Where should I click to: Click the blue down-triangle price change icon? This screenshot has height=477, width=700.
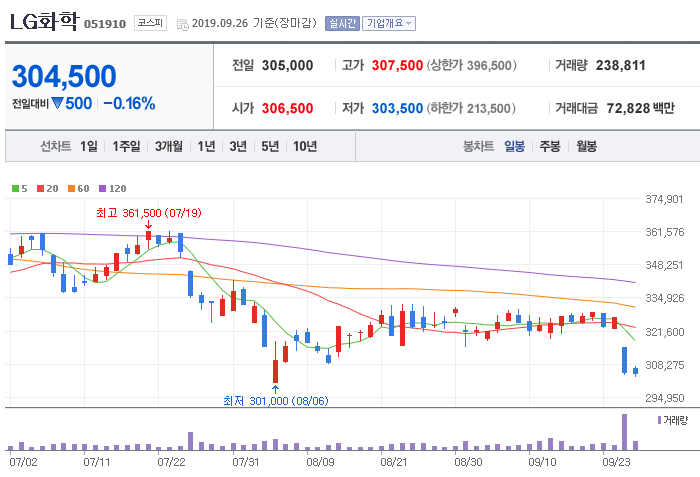57,103
